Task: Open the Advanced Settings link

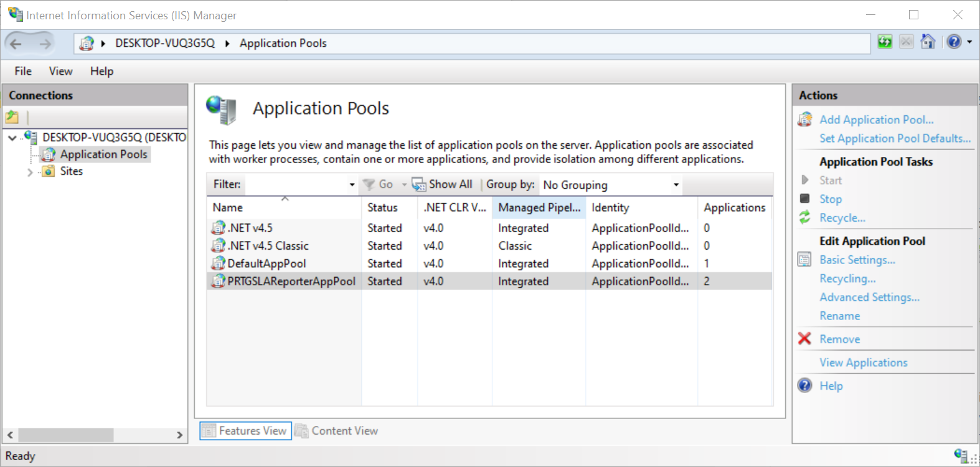Action: pyautogui.click(x=869, y=297)
